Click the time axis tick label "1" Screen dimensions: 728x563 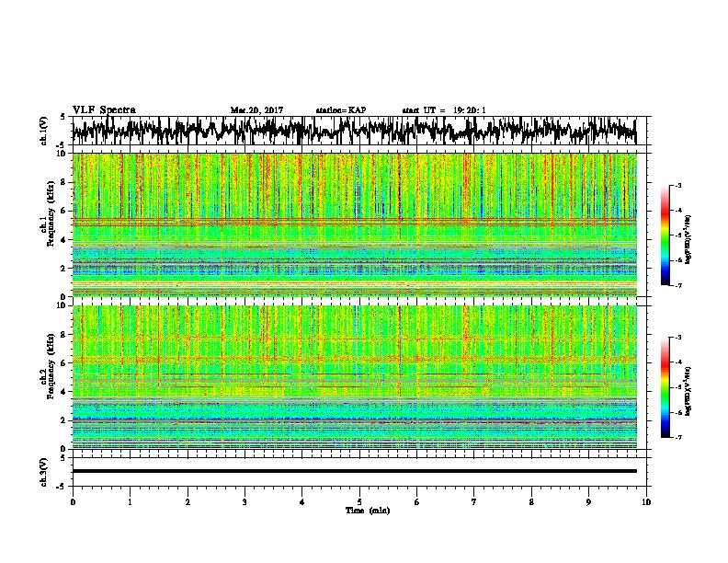130,502
